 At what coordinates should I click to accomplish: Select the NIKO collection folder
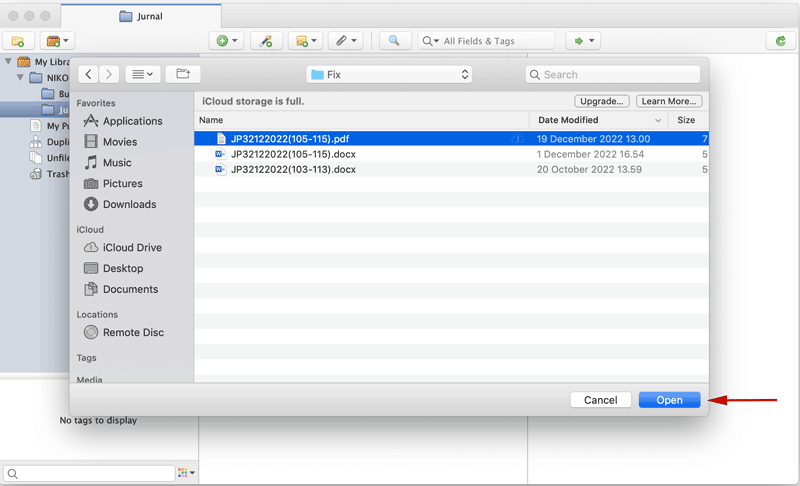[x=48, y=78]
